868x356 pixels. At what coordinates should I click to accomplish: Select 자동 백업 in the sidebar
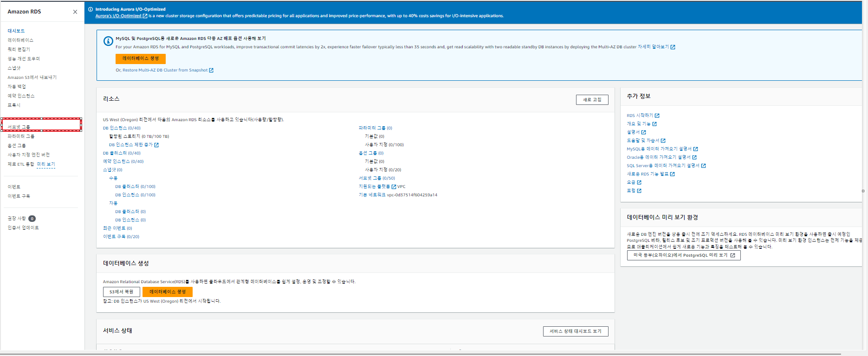tap(17, 86)
